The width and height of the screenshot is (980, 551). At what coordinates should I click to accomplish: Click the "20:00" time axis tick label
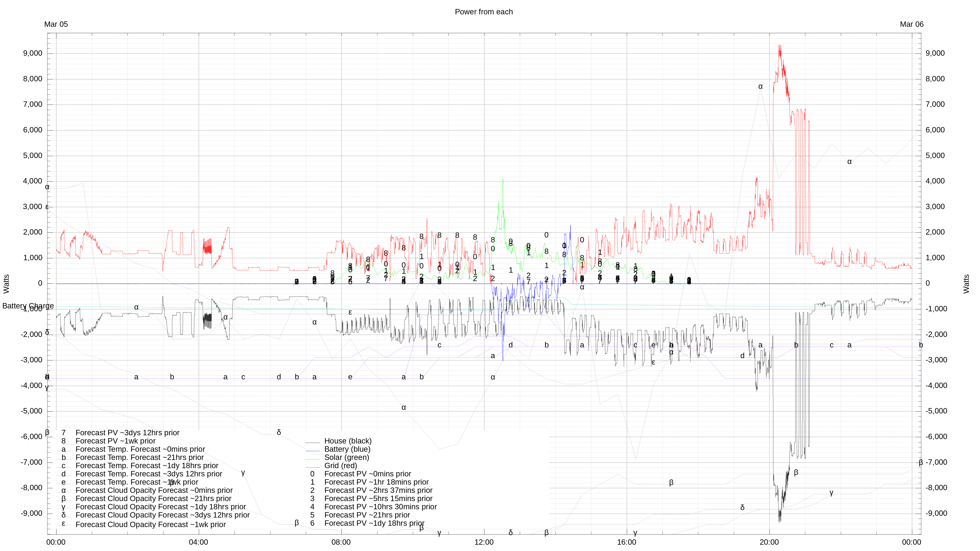[769, 542]
